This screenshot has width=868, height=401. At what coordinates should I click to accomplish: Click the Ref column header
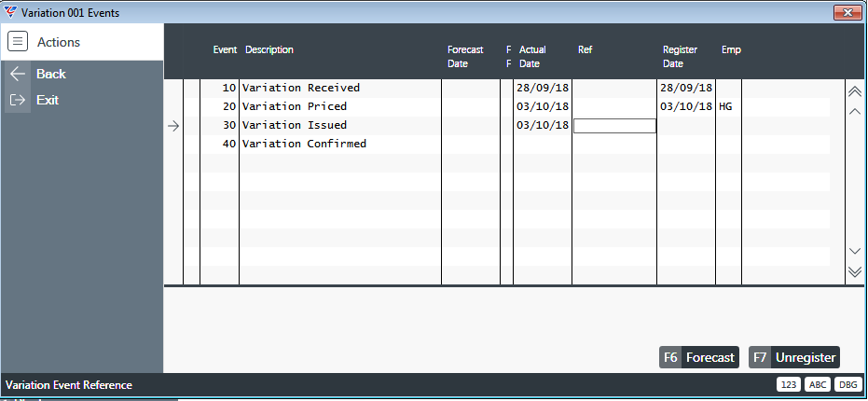click(x=586, y=49)
